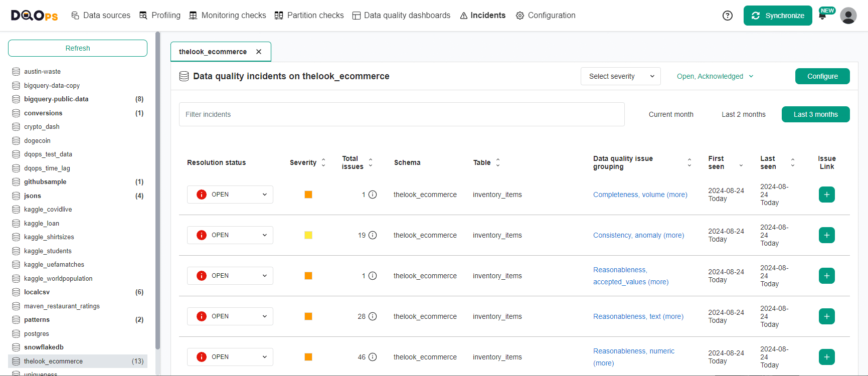Viewport: 868px width, 376px height.
Task: Open Data quality dashboards
Action: click(x=402, y=16)
